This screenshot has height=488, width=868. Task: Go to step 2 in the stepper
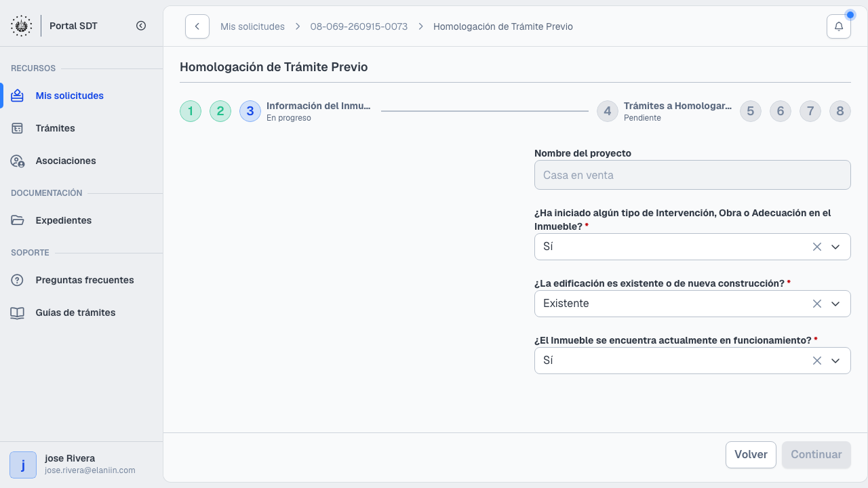(x=220, y=111)
